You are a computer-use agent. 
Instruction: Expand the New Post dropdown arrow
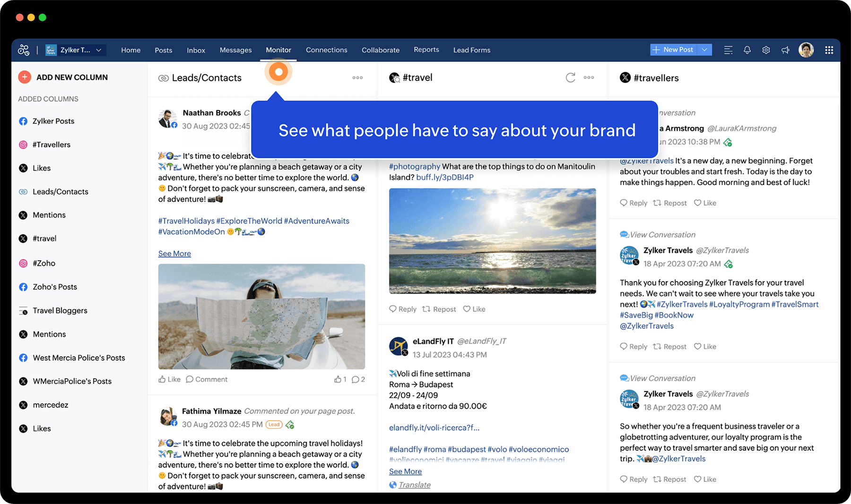[x=704, y=50]
